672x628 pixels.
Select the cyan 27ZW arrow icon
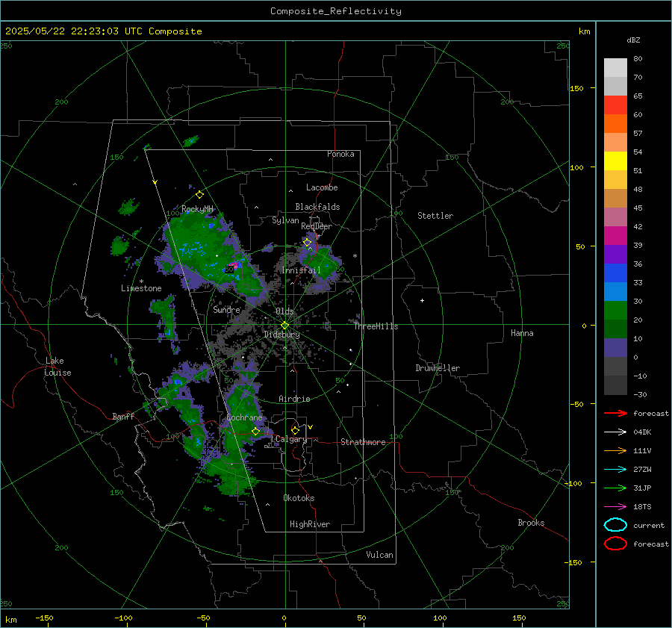point(615,470)
